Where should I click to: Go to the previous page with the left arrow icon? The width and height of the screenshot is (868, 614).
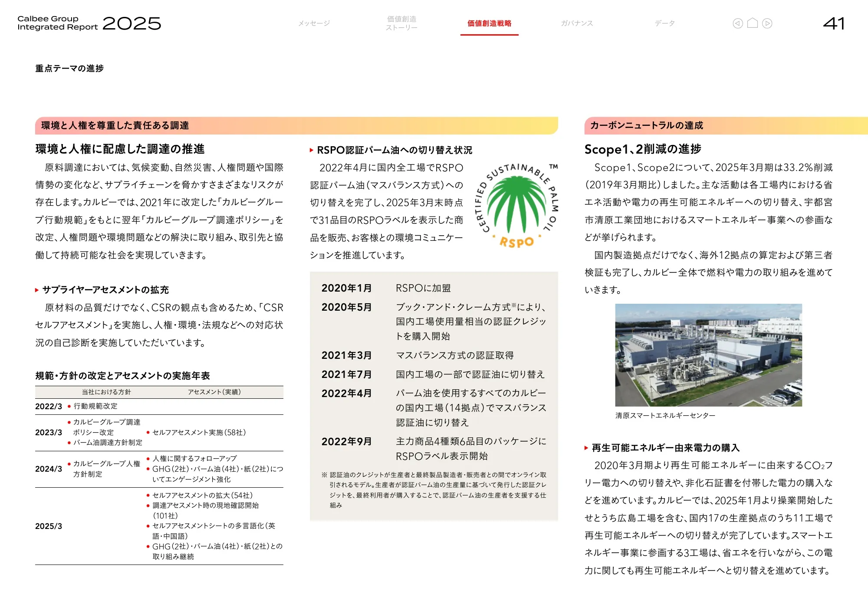tap(738, 23)
